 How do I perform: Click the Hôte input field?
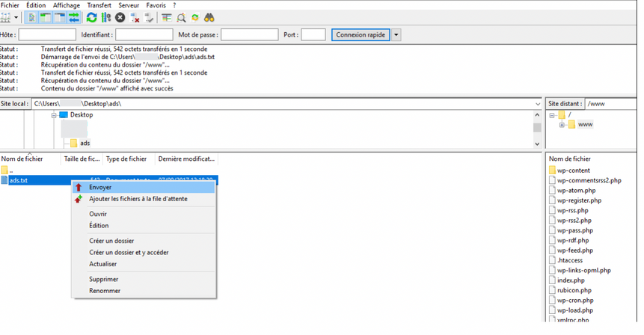tap(47, 34)
